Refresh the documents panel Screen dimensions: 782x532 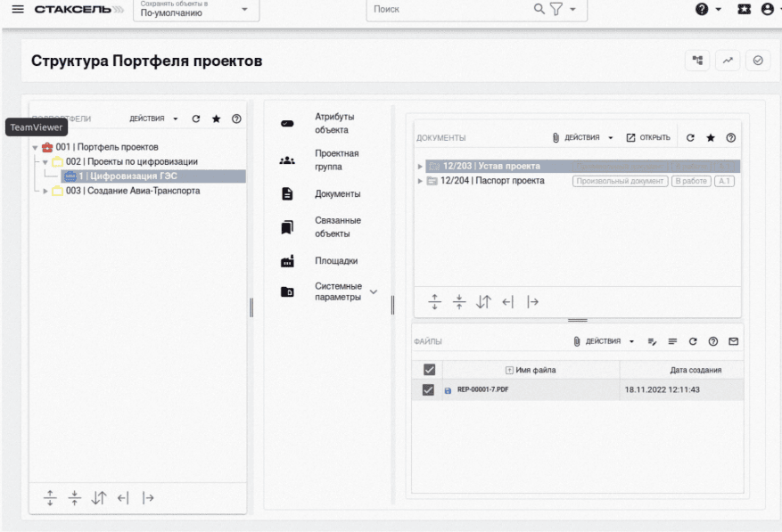(x=690, y=138)
